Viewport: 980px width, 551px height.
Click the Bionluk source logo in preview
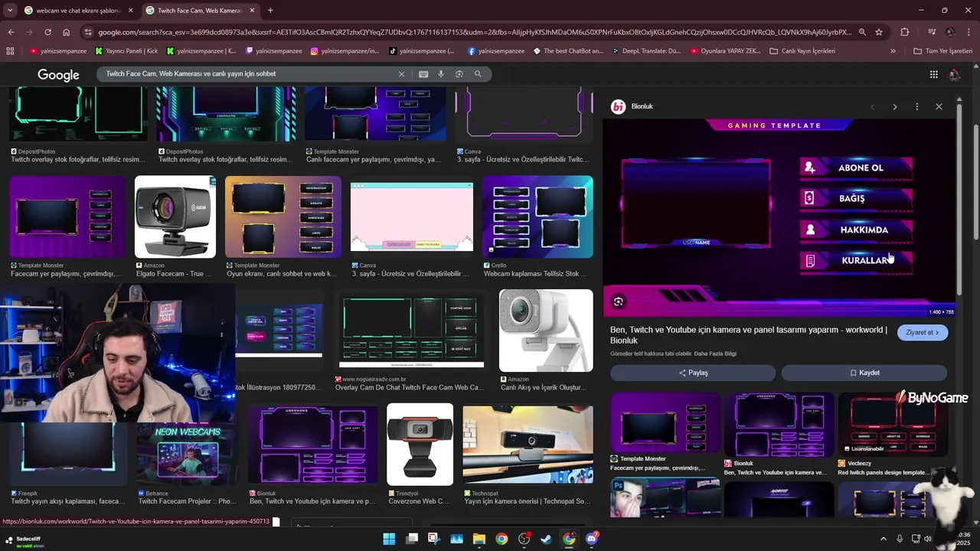pyautogui.click(x=618, y=106)
